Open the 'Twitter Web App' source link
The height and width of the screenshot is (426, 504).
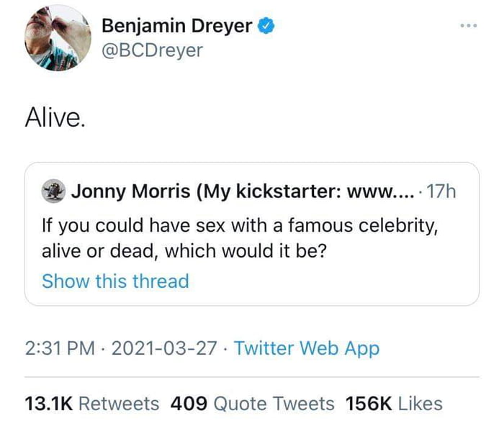[307, 349]
